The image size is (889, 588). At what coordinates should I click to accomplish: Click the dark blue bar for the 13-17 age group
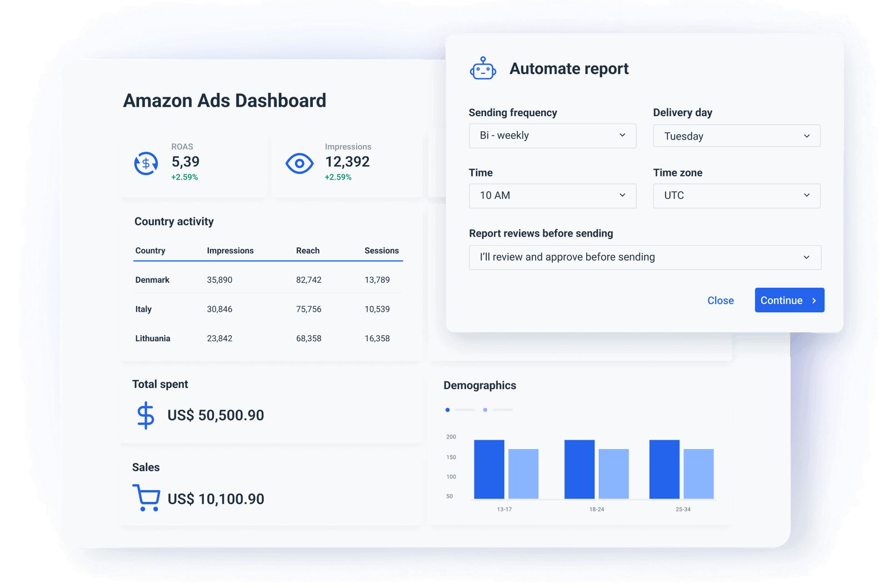point(489,470)
